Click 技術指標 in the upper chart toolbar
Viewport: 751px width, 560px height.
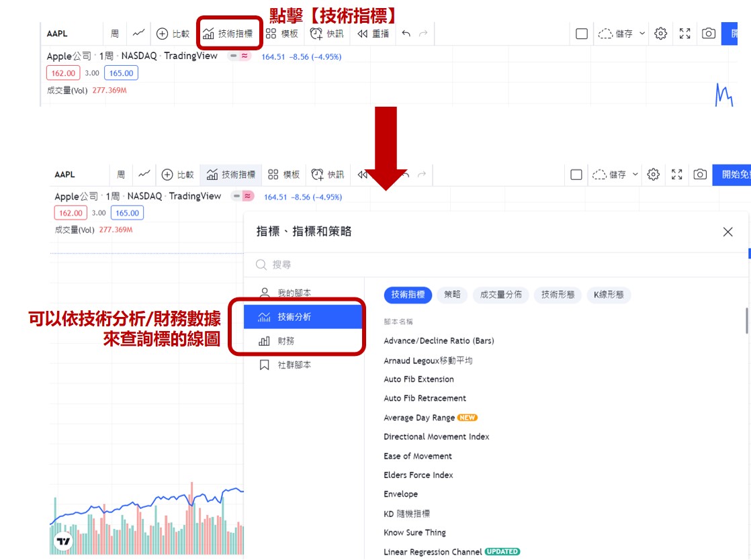(228, 34)
